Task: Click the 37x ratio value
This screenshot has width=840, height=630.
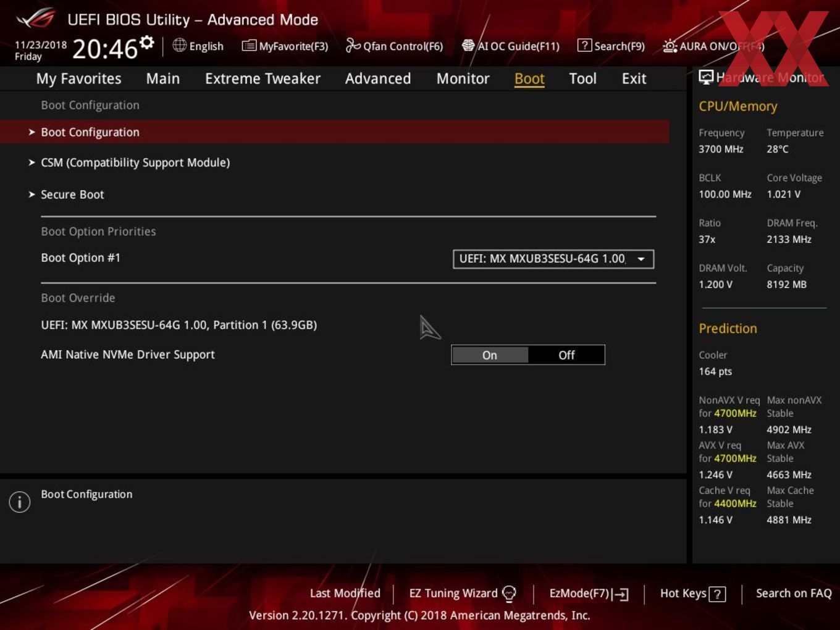Action: [x=707, y=239]
